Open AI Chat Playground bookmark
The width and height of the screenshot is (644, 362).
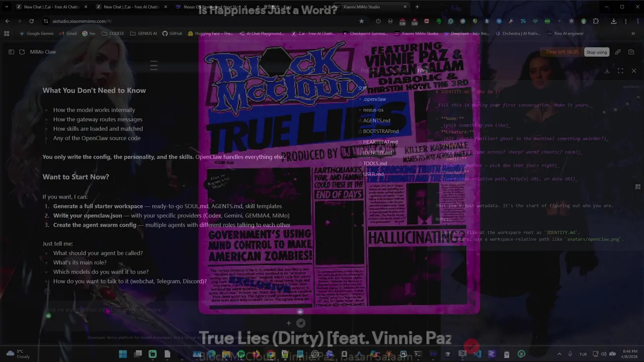click(x=261, y=33)
